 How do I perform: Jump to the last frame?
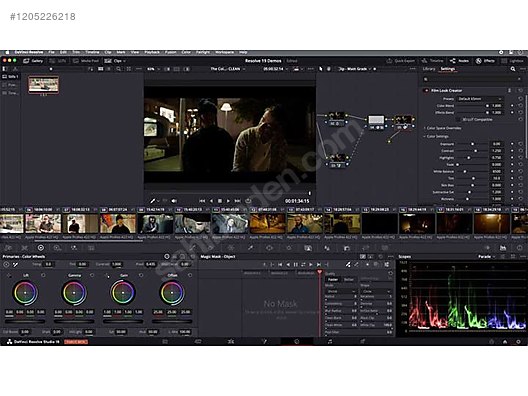(x=237, y=201)
